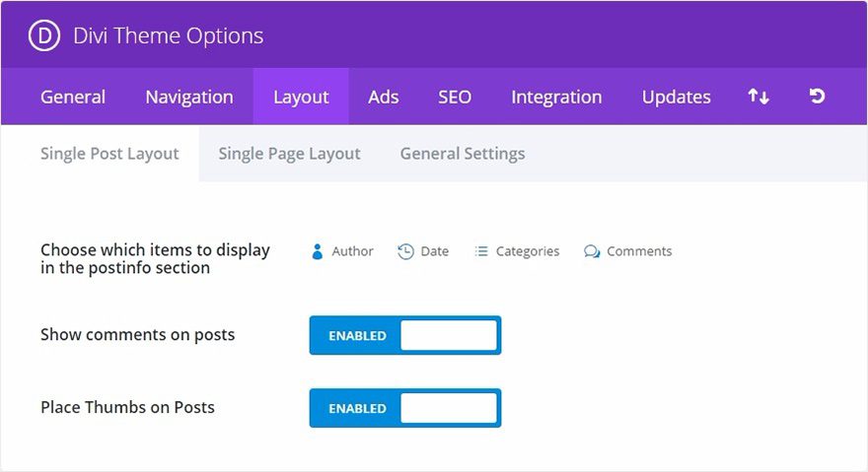The image size is (868, 472).
Task: Click the Divi logo icon
Action: (x=44, y=35)
